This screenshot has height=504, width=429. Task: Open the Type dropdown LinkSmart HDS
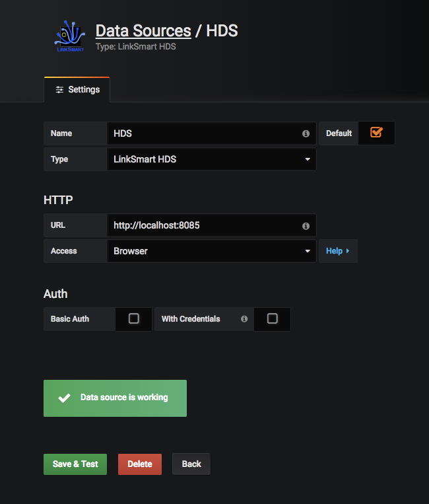[x=212, y=159]
